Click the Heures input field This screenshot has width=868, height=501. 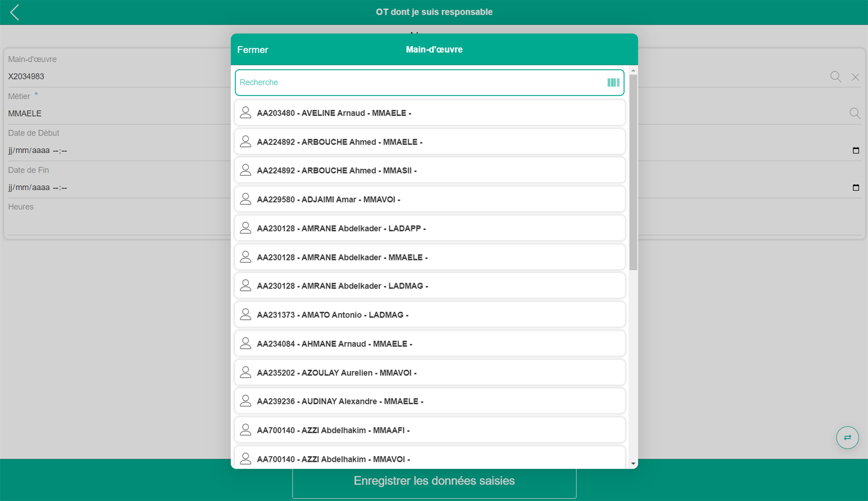coord(114,224)
